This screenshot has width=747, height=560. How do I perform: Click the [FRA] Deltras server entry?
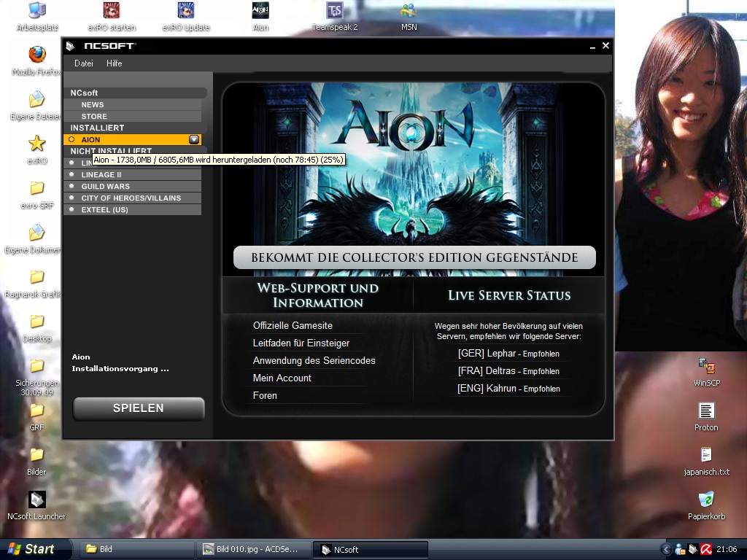pos(508,371)
